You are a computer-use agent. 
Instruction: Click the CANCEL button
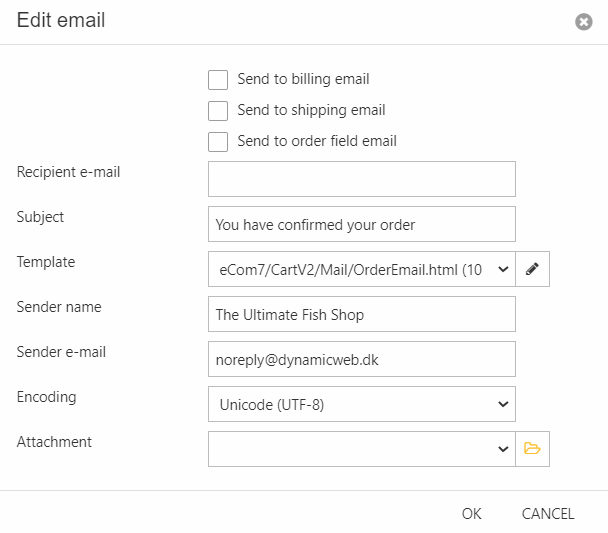(548, 514)
